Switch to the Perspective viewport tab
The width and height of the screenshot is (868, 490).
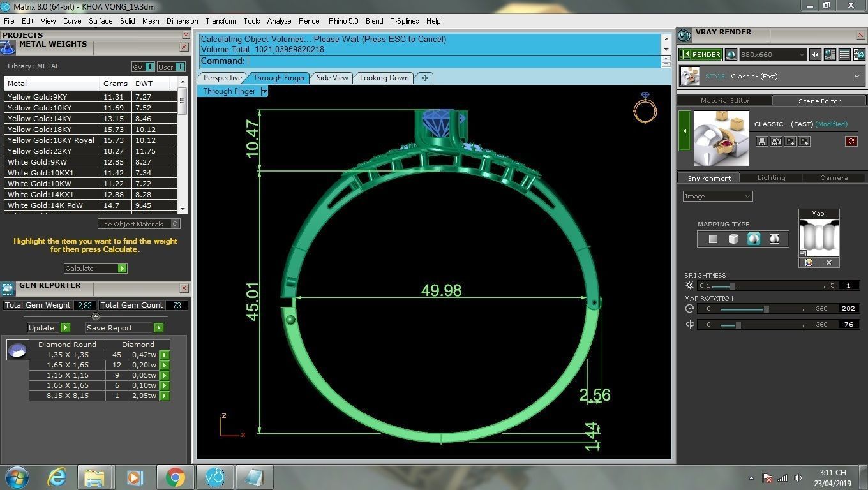tap(222, 78)
